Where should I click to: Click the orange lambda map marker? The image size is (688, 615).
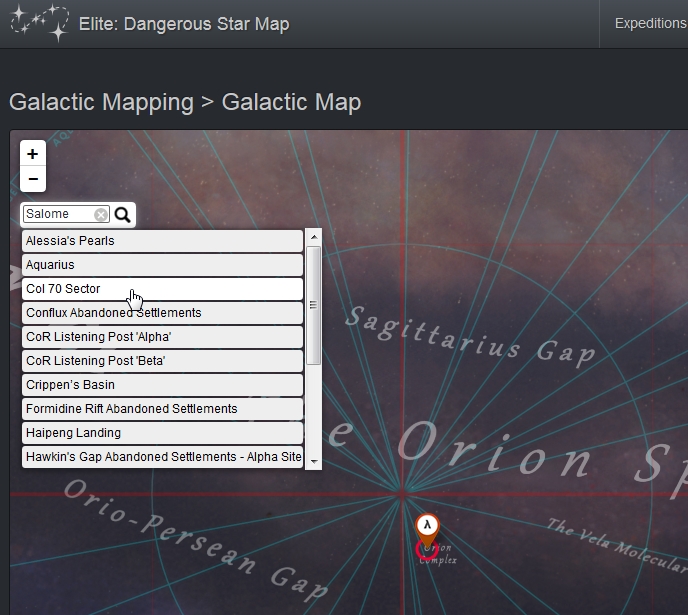(427, 531)
